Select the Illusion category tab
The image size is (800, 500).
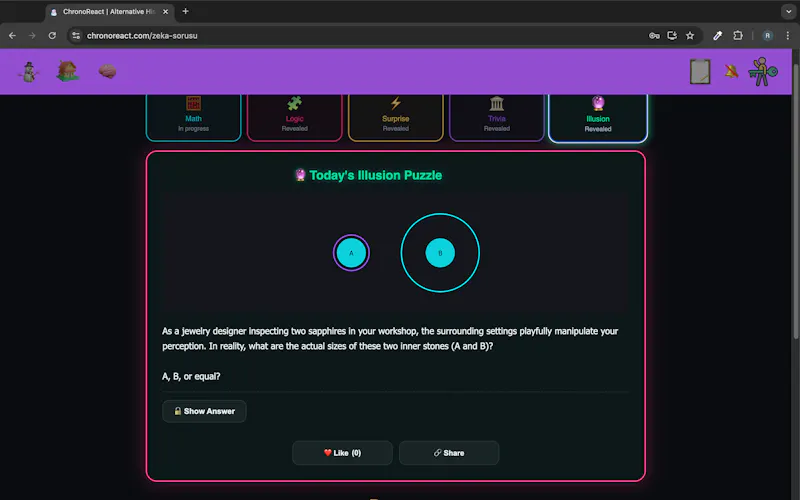coord(598,117)
